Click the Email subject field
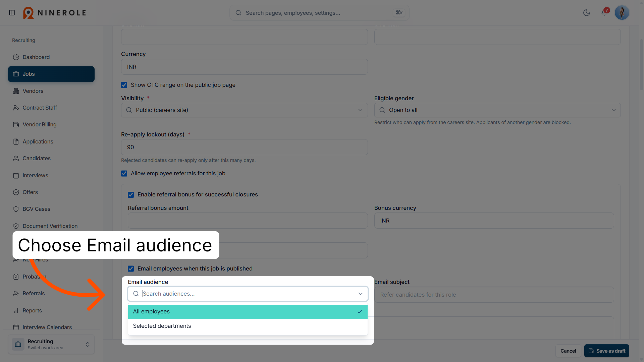 click(x=494, y=295)
